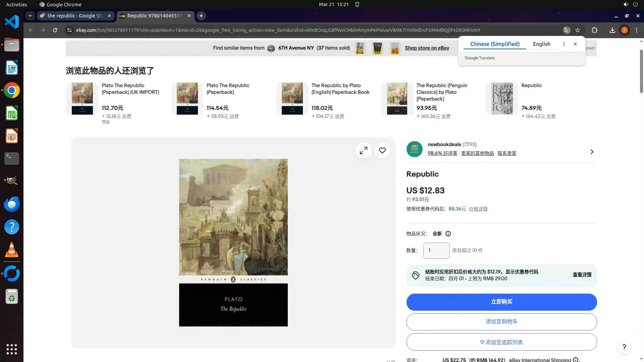Click the page vertical scrollbar thumb

point(641,71)
